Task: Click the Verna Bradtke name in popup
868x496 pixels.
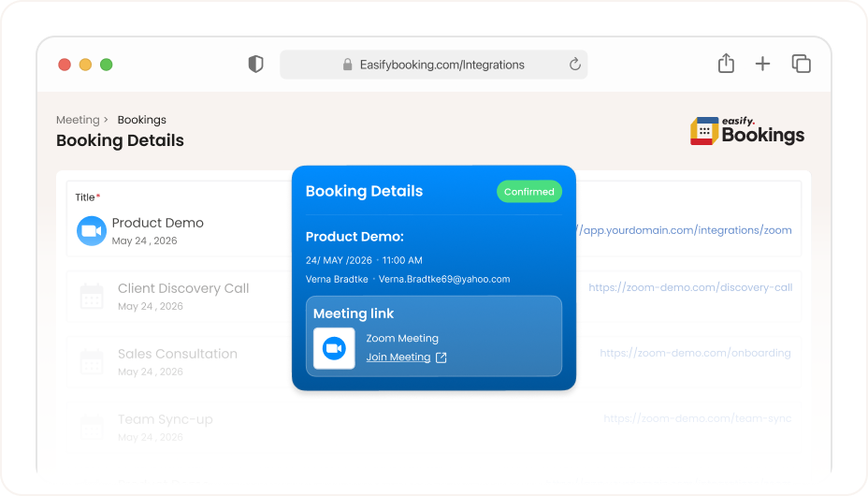Action: click(x=337, y=279)
